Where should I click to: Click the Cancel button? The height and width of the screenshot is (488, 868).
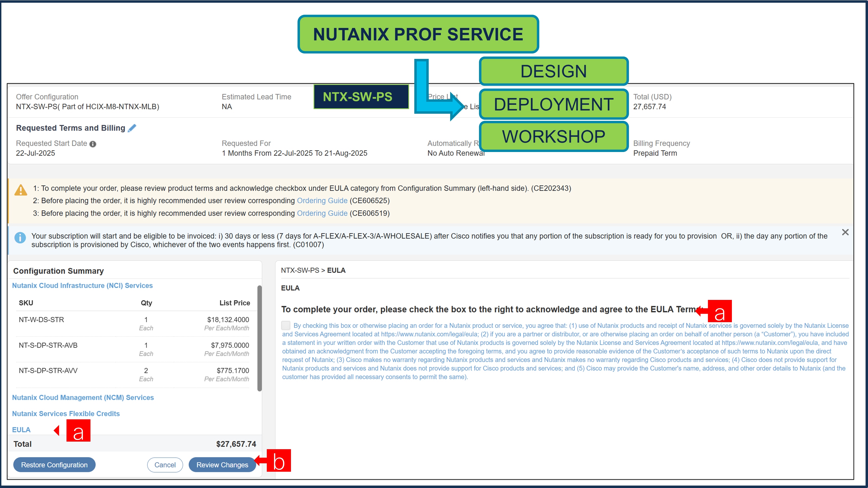[165, 465]
